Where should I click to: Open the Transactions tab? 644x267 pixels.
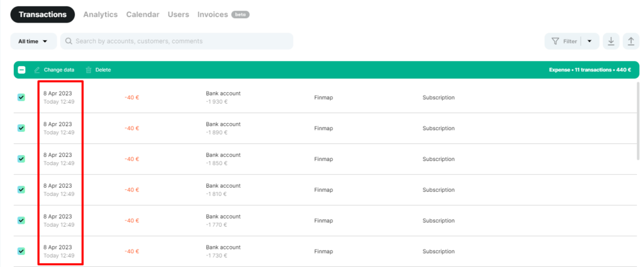(x=42, y=14)
